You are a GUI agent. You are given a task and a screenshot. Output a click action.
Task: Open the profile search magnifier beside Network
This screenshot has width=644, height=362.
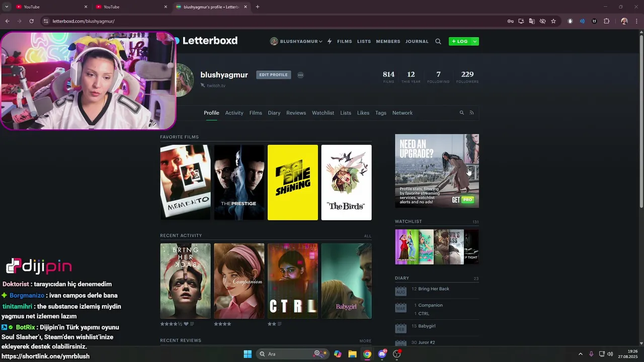pyautogui.click(x=461, y=113)
